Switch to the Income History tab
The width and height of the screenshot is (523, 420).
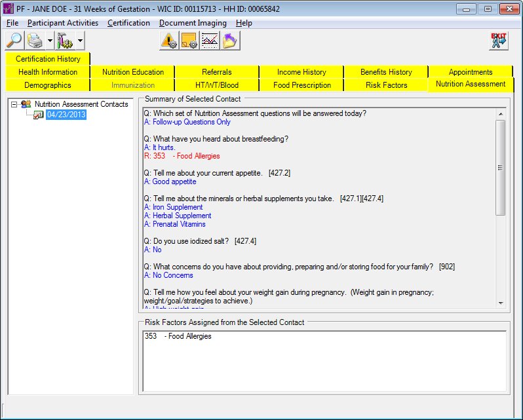pyautogui.click(x=301, y=72)
